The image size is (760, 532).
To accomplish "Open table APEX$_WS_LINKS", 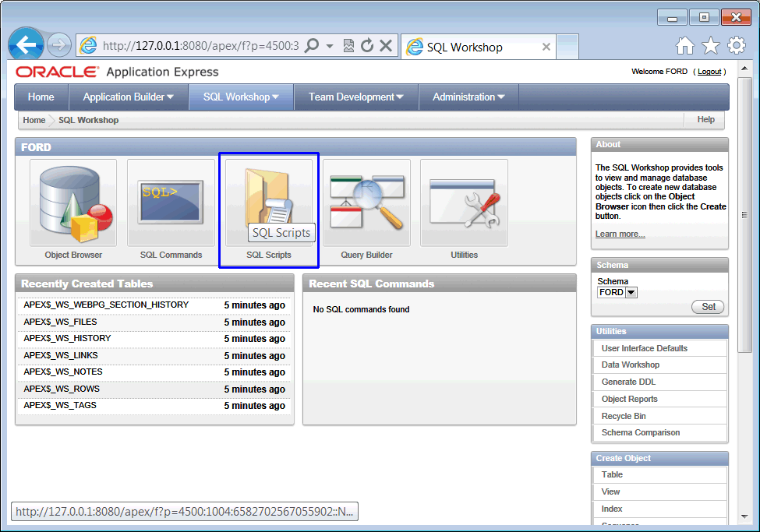I will click(61, 355).
